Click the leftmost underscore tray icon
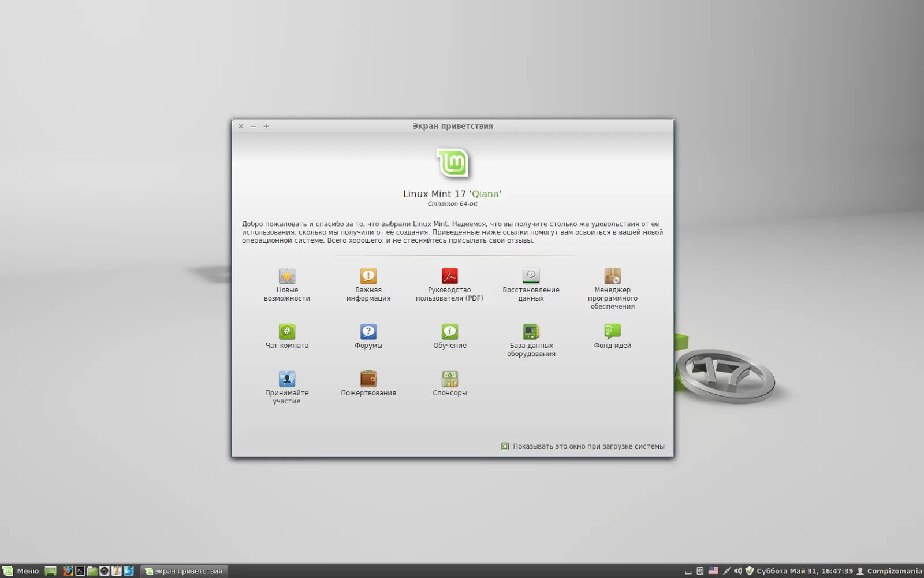This screenshot has height=578, width=924. point(688,572)
